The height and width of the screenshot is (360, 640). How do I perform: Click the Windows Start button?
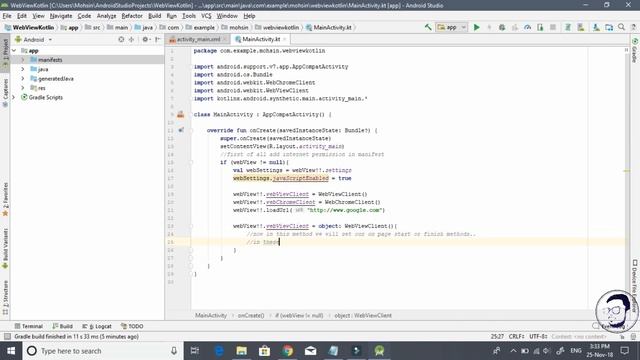coord(11,351)
